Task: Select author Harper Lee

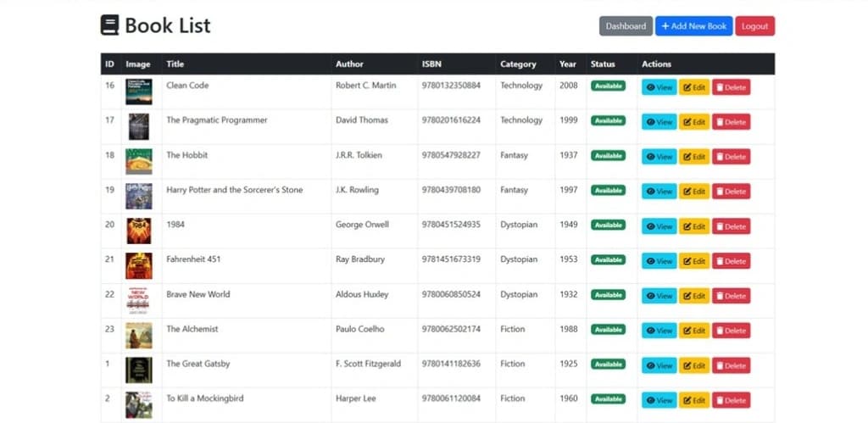Action: 355,398
